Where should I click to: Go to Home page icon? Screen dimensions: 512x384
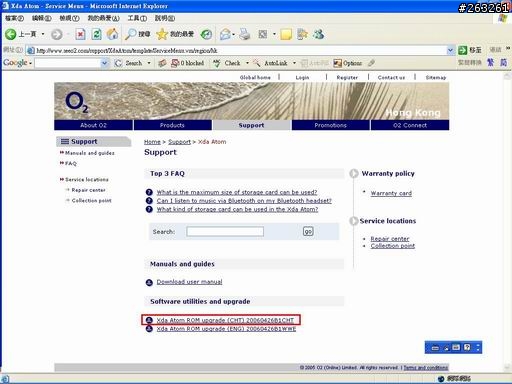pyautogui.click(x=112, y=34)
